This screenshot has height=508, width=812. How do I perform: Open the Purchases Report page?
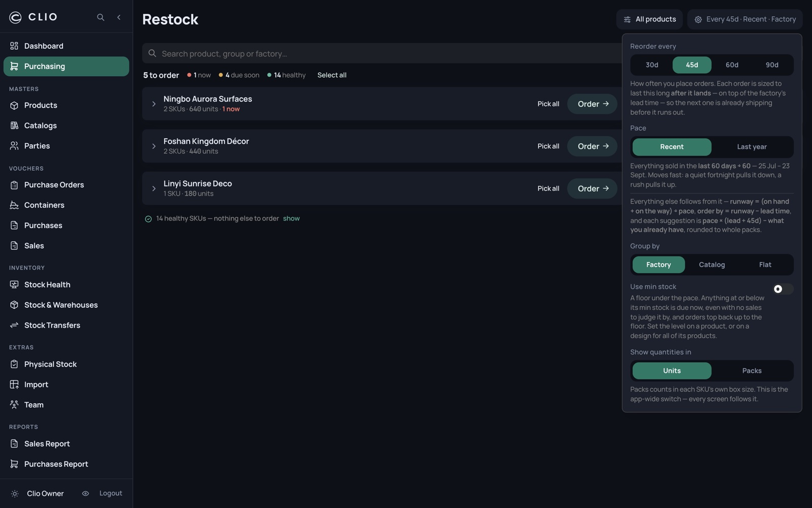66,464
